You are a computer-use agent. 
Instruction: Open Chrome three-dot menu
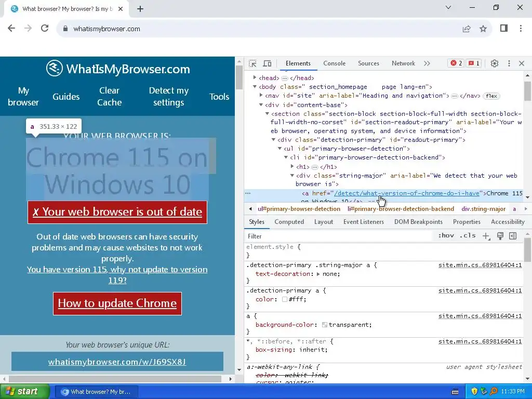click(521, 29)
